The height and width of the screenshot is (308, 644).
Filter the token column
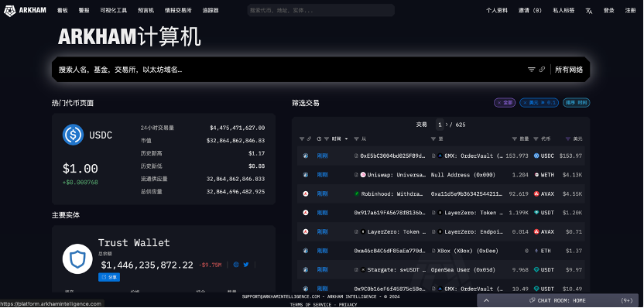point(536,139)
